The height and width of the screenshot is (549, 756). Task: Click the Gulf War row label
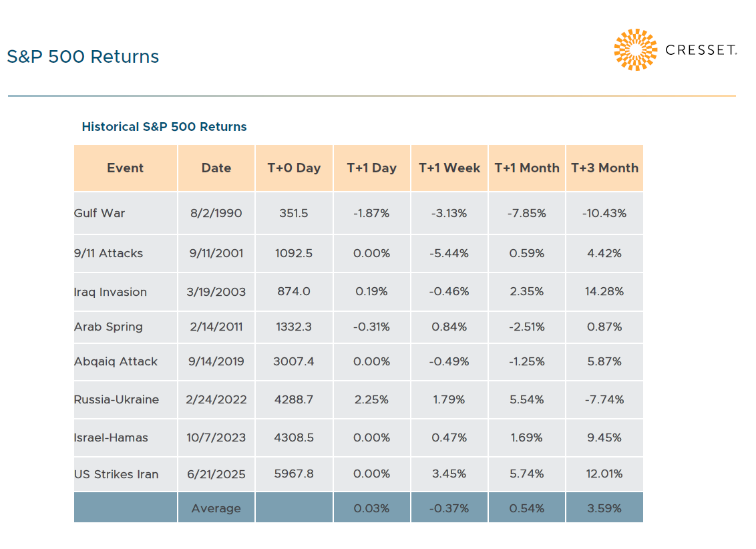coord(100,214)
